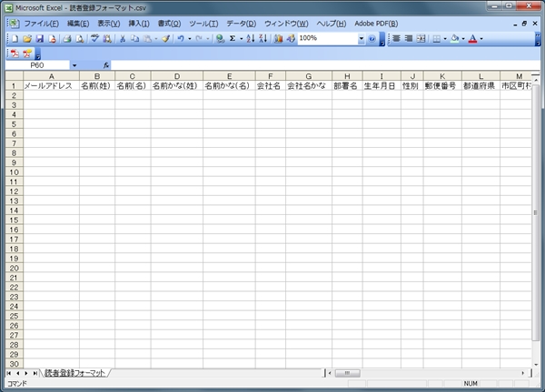Right-align cell text
This screenshot has height=392, width=545.
click(409, 38)
